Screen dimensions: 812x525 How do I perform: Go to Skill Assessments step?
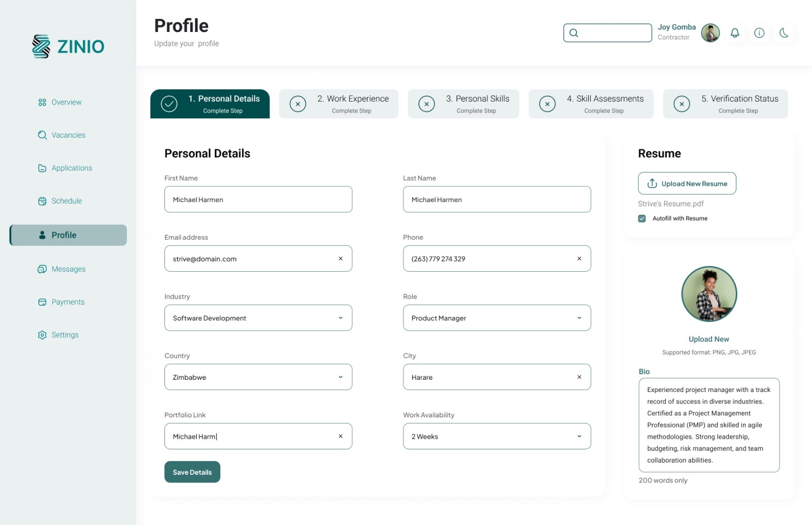[591, 104]
